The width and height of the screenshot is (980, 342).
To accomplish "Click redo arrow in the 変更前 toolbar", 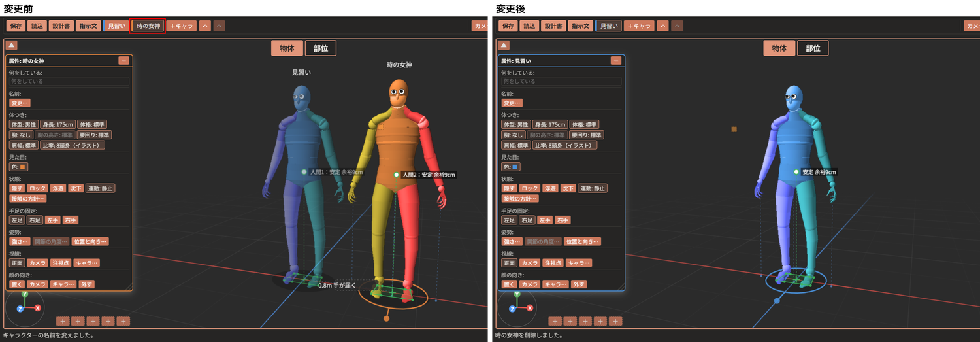I will (220, 26).
